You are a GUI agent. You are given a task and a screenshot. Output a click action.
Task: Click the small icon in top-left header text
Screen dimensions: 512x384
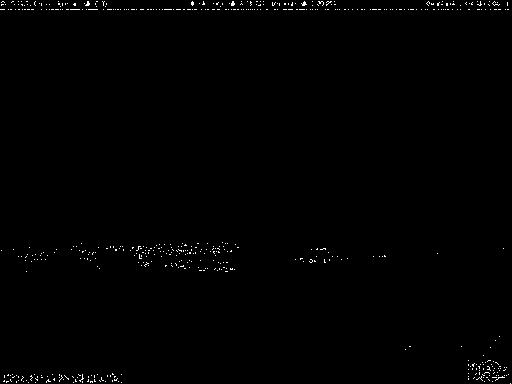(88, 4)
